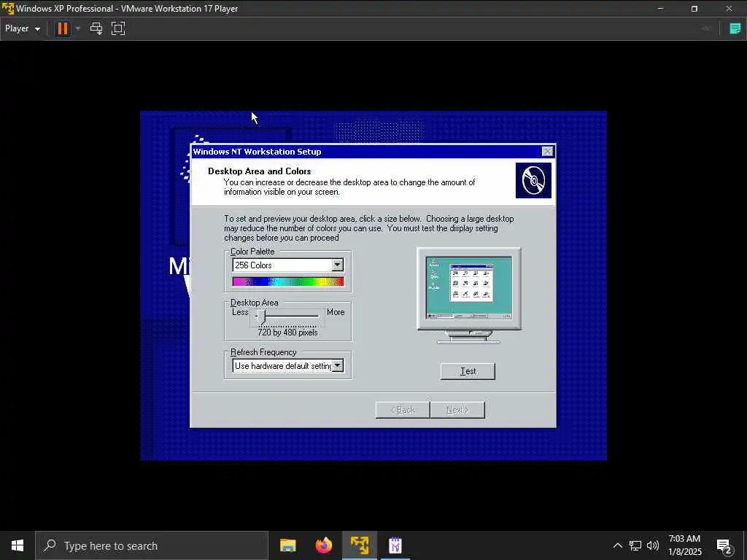Minimize the VMware Player window

point(660,9)
